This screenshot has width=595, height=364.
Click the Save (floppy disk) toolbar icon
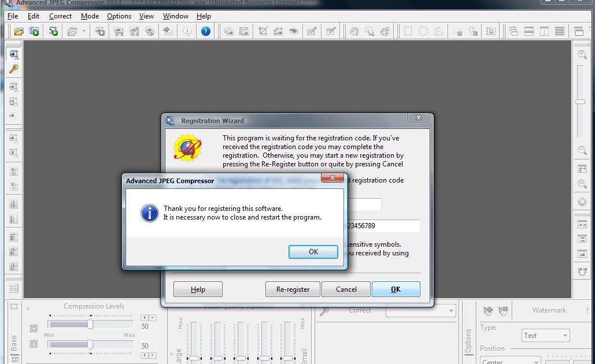coord(119,31)
